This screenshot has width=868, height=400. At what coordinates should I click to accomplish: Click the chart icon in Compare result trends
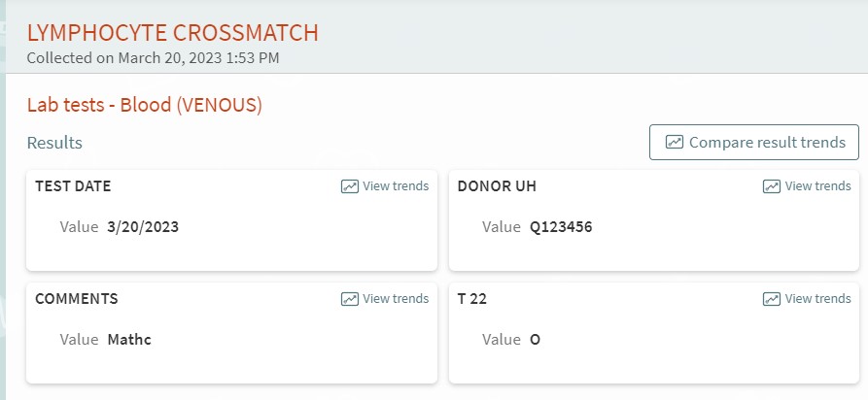click(675, 142)
